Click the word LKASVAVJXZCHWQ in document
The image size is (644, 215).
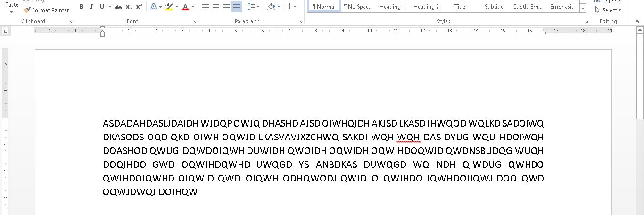[x=299, y=138]
